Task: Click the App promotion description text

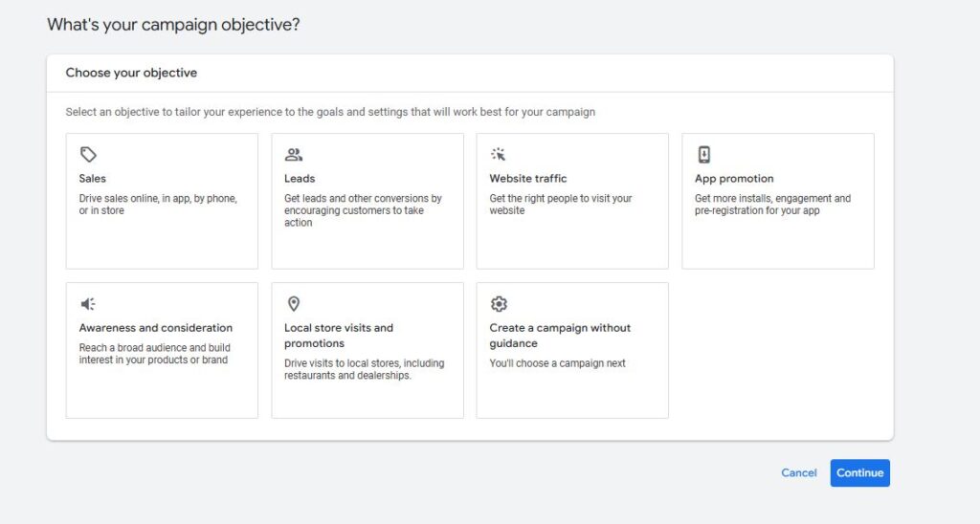Action: coord(772,205)
